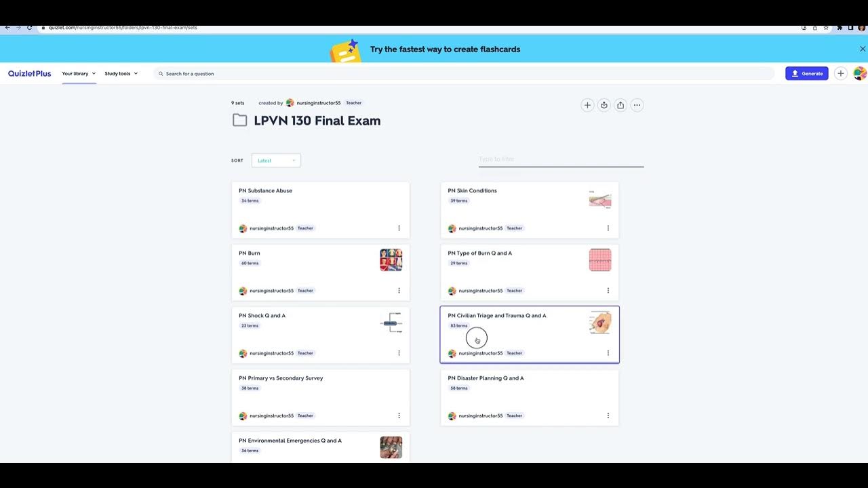The image size is (868, 488).
Task: Click nursinginstructor55 on PN Substance Abuse card
Action: tap(271, 228)
